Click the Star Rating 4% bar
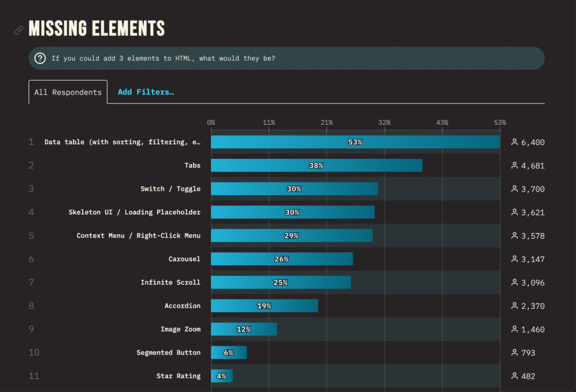This screenshot has width=576, height=392. 222,376
